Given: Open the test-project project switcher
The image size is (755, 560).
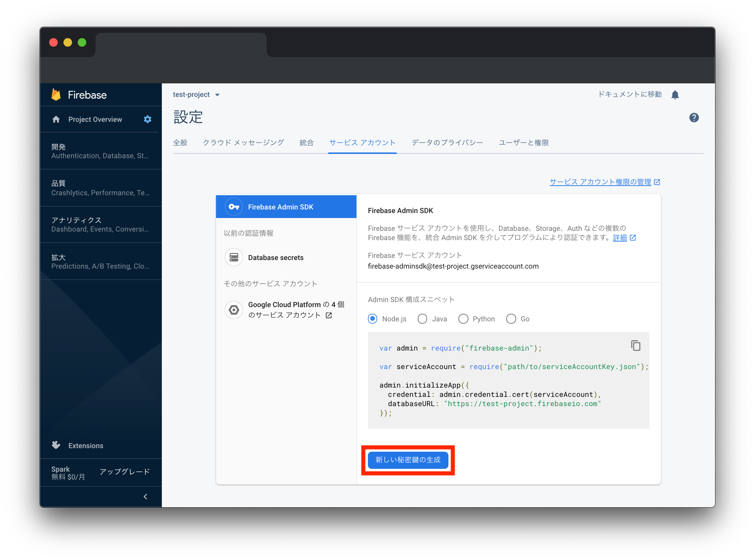Looking at the screenshot, I should coord(196,94).
